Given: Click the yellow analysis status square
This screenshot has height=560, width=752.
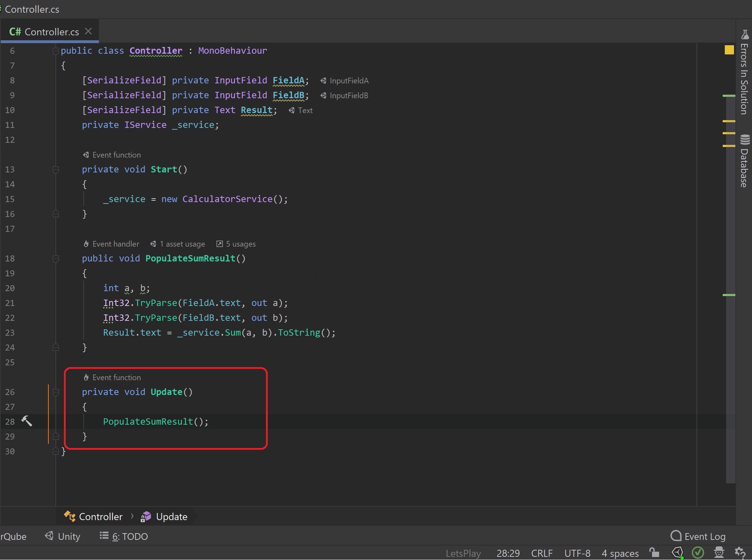Looking at the screenshot, I should [x=729, y=50].
